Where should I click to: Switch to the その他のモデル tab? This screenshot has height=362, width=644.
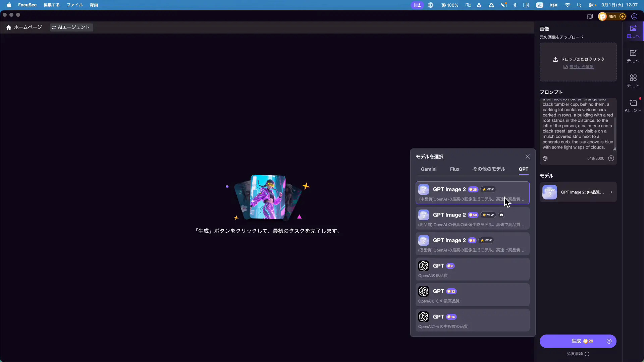pos(489,169)
